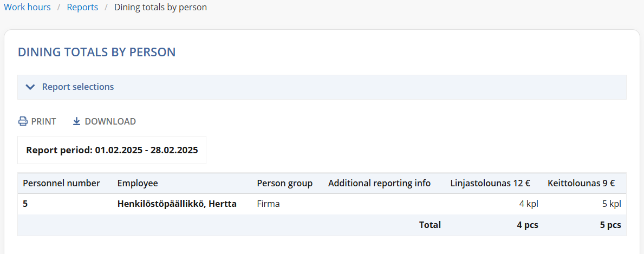Screen dimensions: 644x254
Task: Click the Firma person group cell
Action: tap(268, 204)
